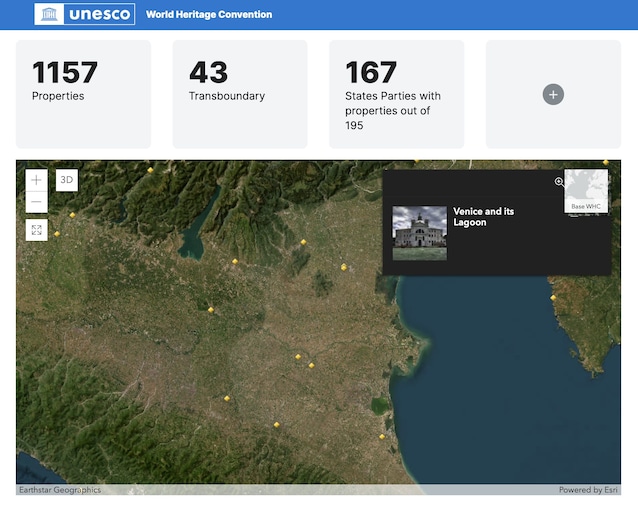
Task: Click the Powered by Esri link
Action: 588,490
